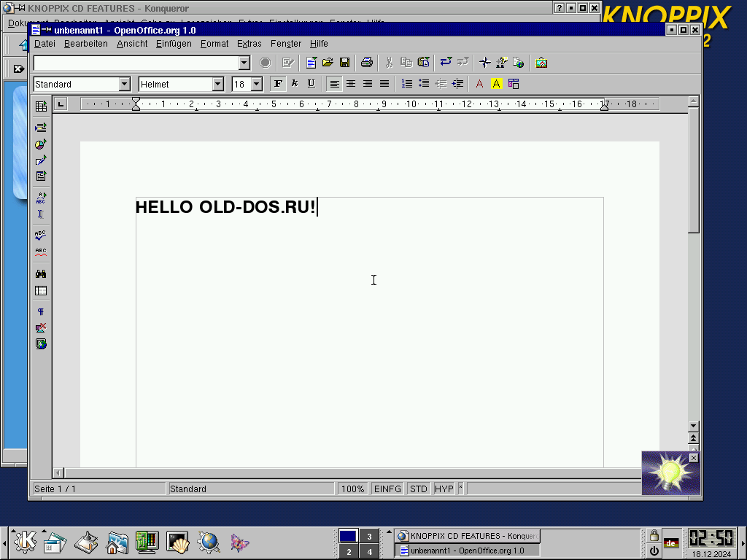
Task: Open the Format menu
Action: coord(214,44)
